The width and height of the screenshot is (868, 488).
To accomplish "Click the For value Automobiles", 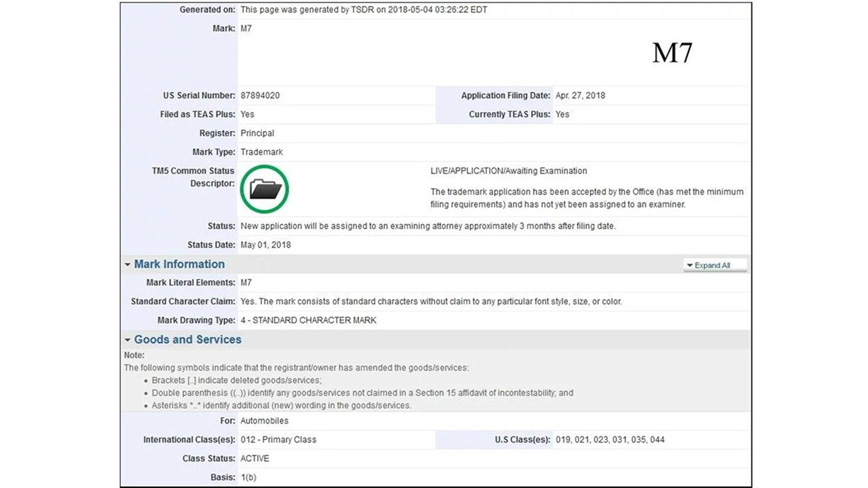I will pos(264,421).
